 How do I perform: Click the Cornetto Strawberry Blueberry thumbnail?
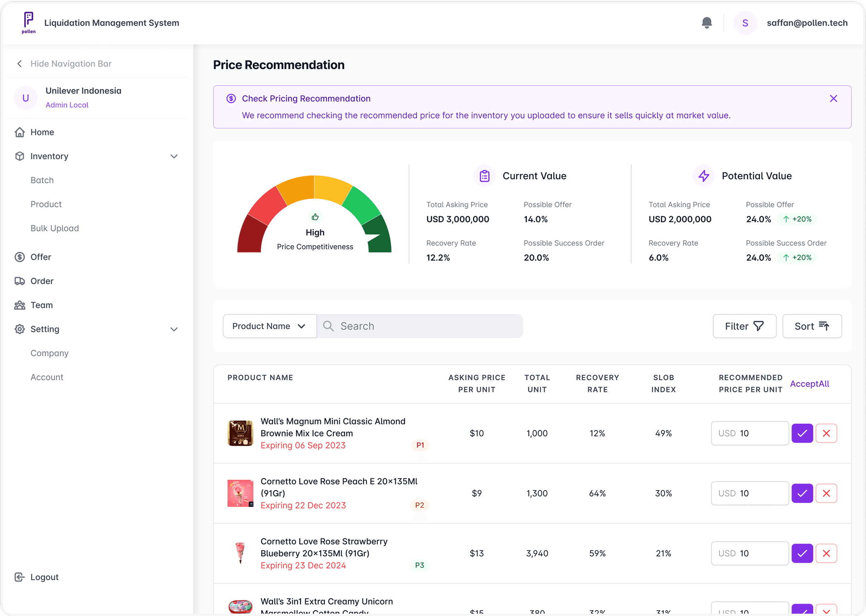(240, 553)
